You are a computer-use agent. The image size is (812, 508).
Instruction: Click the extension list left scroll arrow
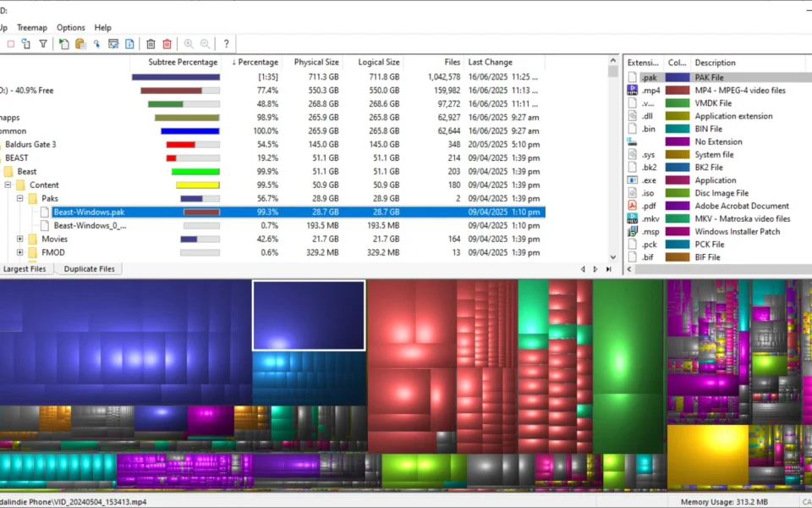click(x=629, y=269)
